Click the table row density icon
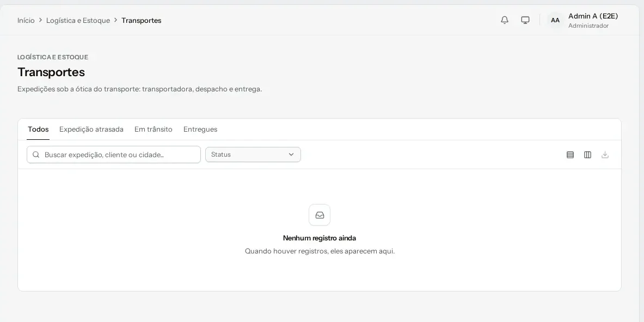Viewport: 644px width, 322px height. click(570, 154)
